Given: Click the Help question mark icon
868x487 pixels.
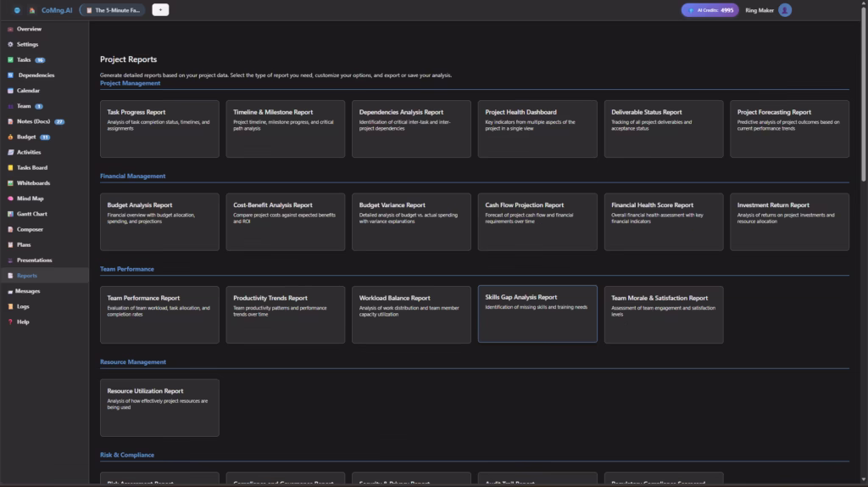Looking at the screenshot, I should 10,322.
